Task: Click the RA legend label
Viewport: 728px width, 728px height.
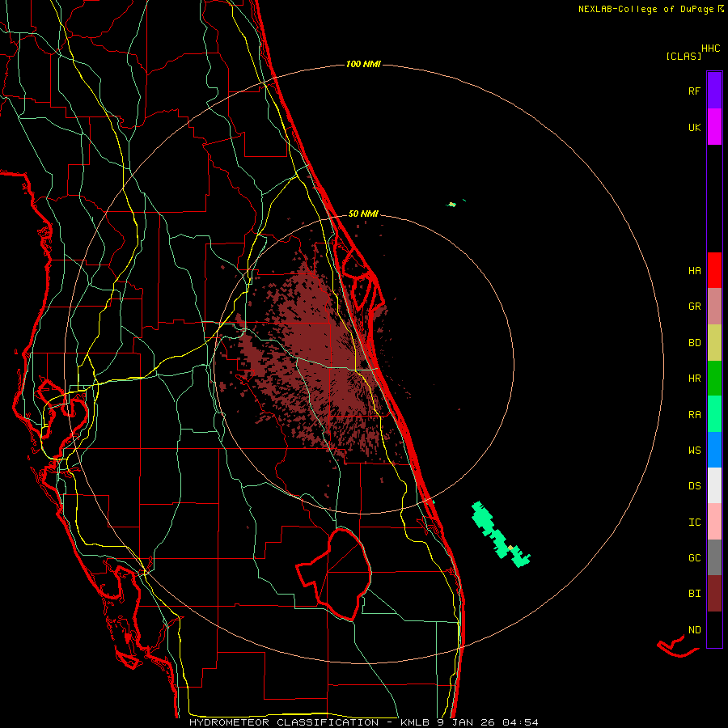Action: 694,415
